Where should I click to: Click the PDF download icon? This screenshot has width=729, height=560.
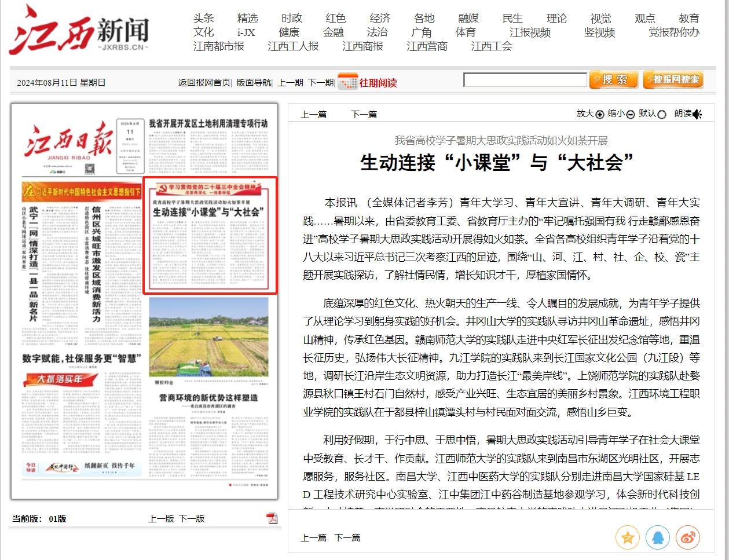[x=272, y=518]
